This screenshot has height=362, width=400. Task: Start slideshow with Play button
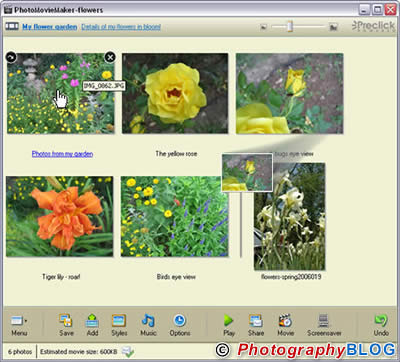pyautogui.click(x=229, y=325)
